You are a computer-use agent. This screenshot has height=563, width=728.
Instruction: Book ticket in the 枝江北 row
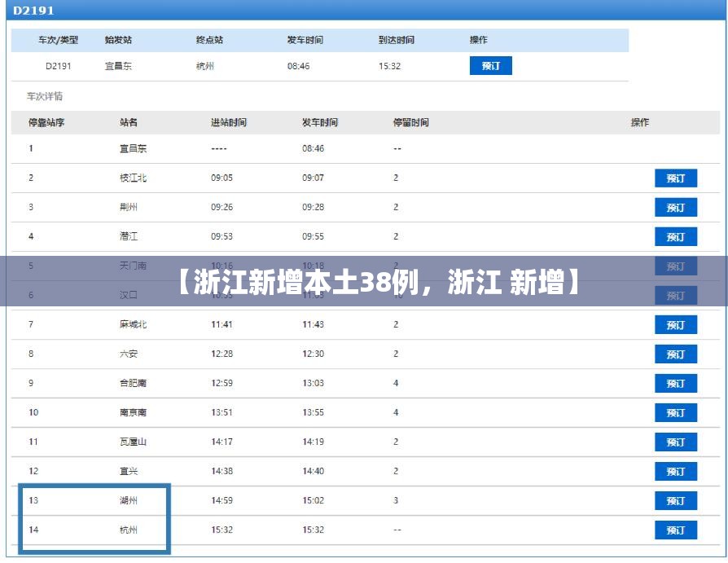676,178
